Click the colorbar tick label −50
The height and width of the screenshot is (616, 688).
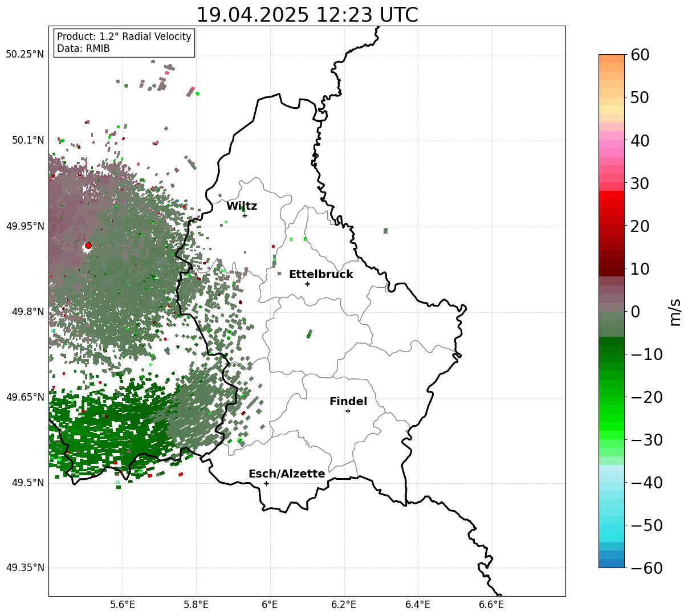pyautogui.click(x=646, y=525)
